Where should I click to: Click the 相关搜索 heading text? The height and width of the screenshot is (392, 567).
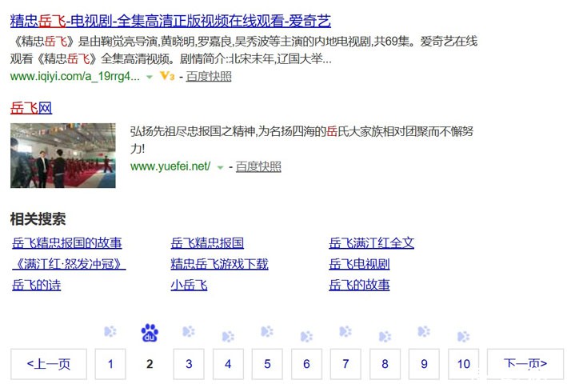[x=38, y=219]
